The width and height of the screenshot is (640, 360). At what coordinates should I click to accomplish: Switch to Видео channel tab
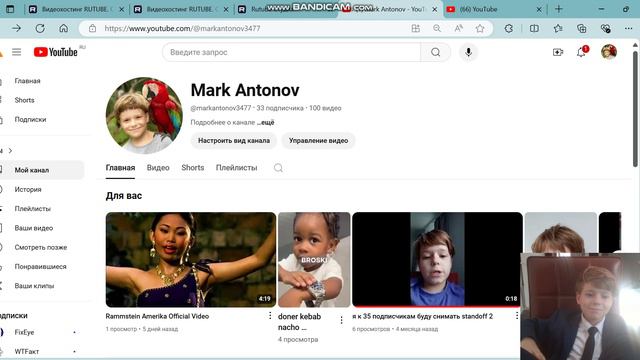click(x=158, y=168)
